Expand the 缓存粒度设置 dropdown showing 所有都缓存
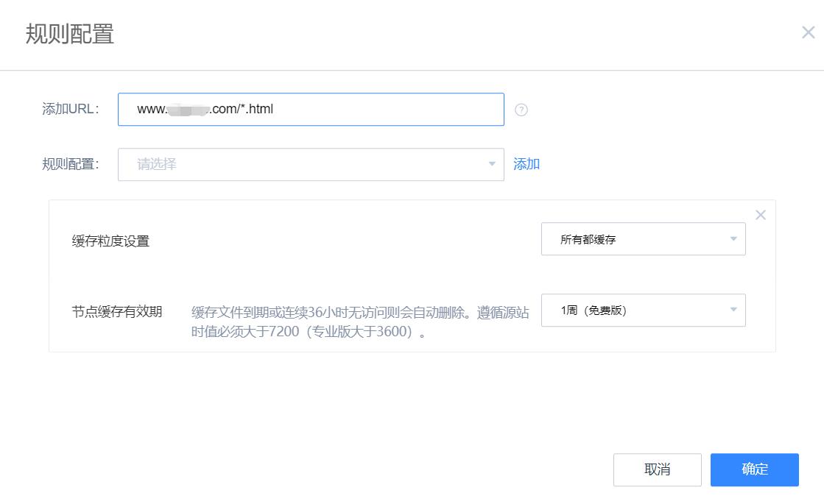 [642, 240]
